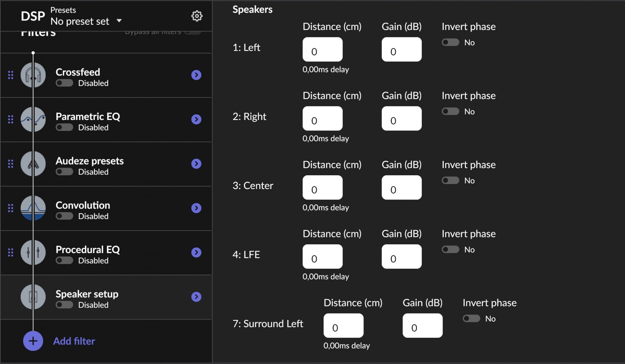This screenshot has height=364, width=625.
Task: Expand Procedural EQ settings chevron
Action: coord(196,252)
